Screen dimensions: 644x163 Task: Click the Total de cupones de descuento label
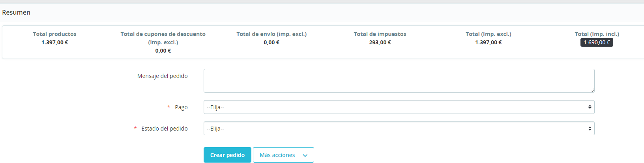[x=163, y=34]
